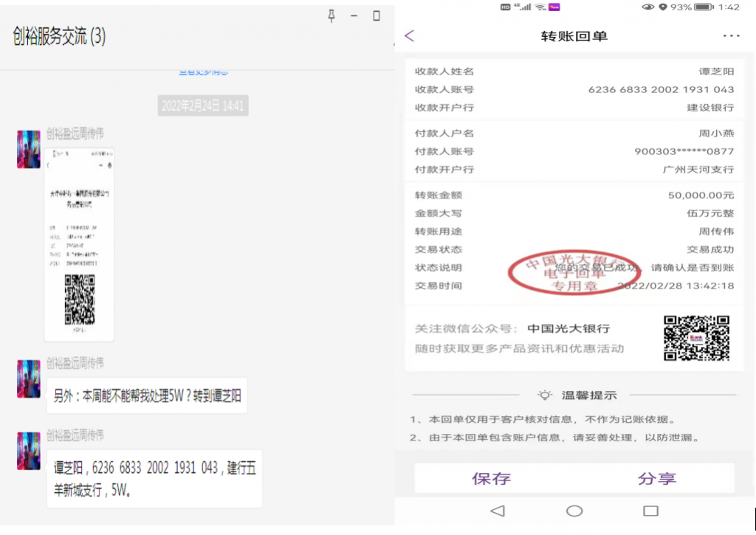Tap the 中国光大银行 QR code on receipt
Viewport: 756px width, 535px height.
(697, 338)
